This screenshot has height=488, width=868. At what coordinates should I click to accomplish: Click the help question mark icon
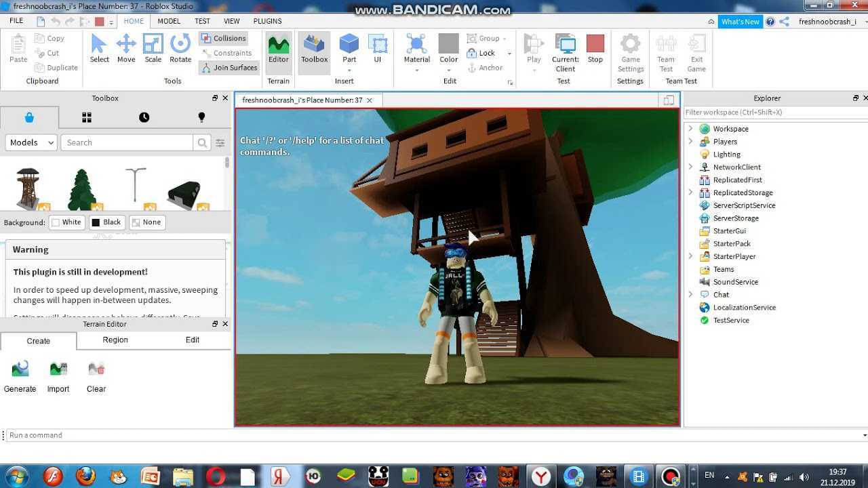click(x=770, y=22)
